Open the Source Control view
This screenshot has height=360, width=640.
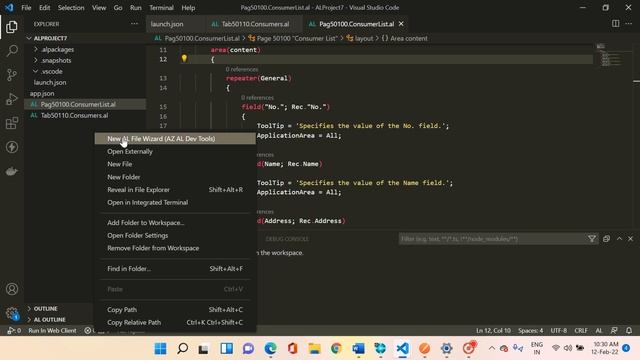point(12,75)
